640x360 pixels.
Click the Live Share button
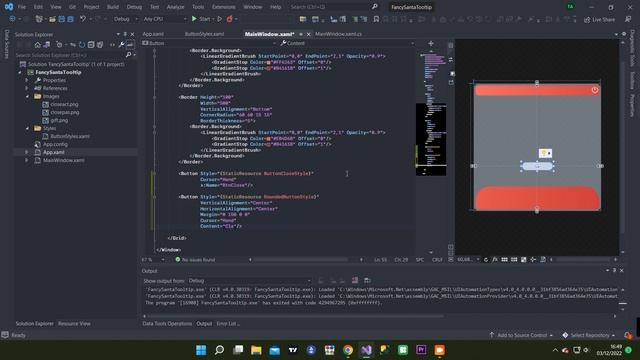coord(599,19)
